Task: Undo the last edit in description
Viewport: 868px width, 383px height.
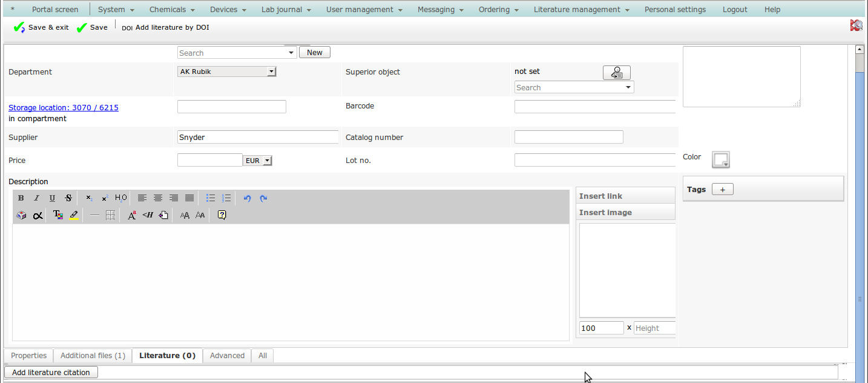Action: [247, 198]
